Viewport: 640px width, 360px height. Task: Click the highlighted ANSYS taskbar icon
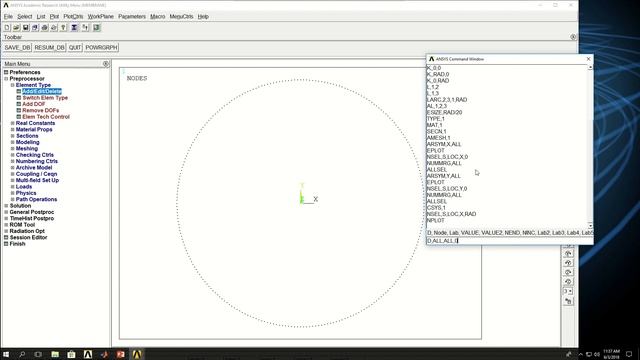tap(137, 354)
